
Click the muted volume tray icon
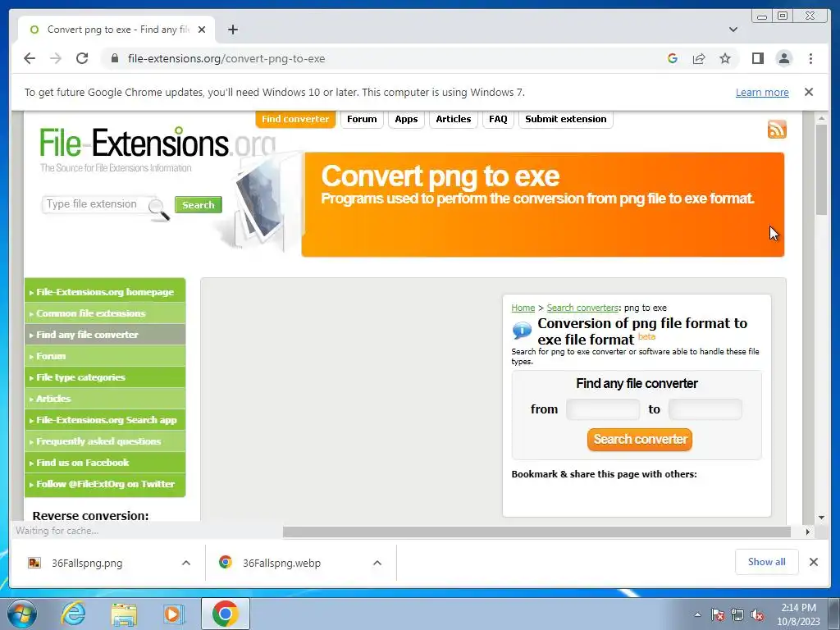(x=757, y=614)
